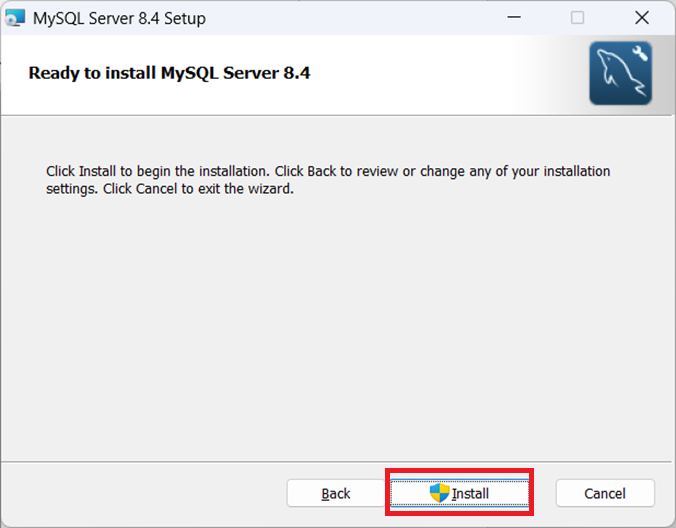Image resolution: width=676 pixels, height=528 pixels.
Task: Click the "MySQL Server 8.4 Setup" title text
Action: point(119,17)
